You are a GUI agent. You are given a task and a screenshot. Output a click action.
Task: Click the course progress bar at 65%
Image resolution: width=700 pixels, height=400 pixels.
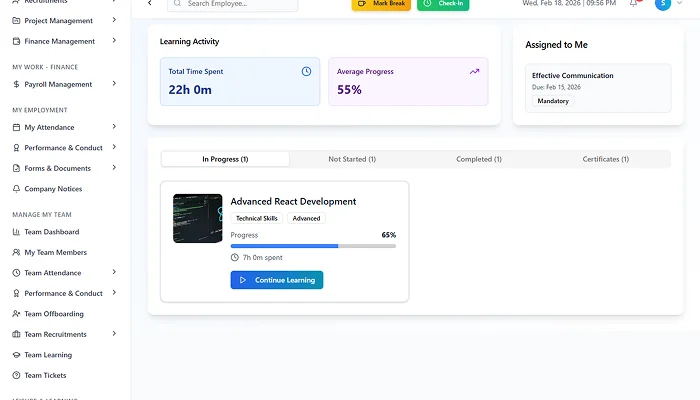(313, 245)
